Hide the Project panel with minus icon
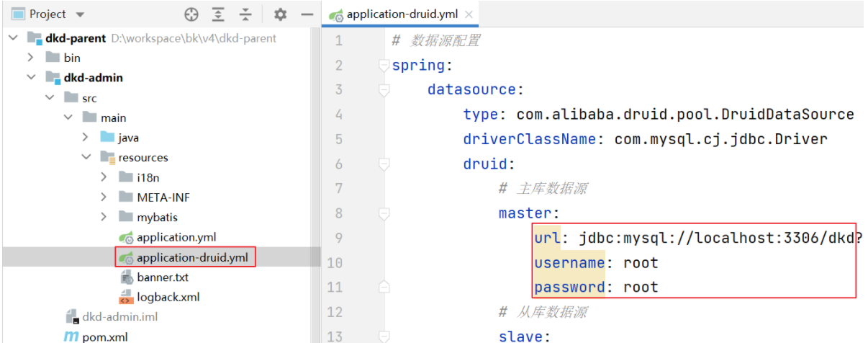 pos(307,14)
